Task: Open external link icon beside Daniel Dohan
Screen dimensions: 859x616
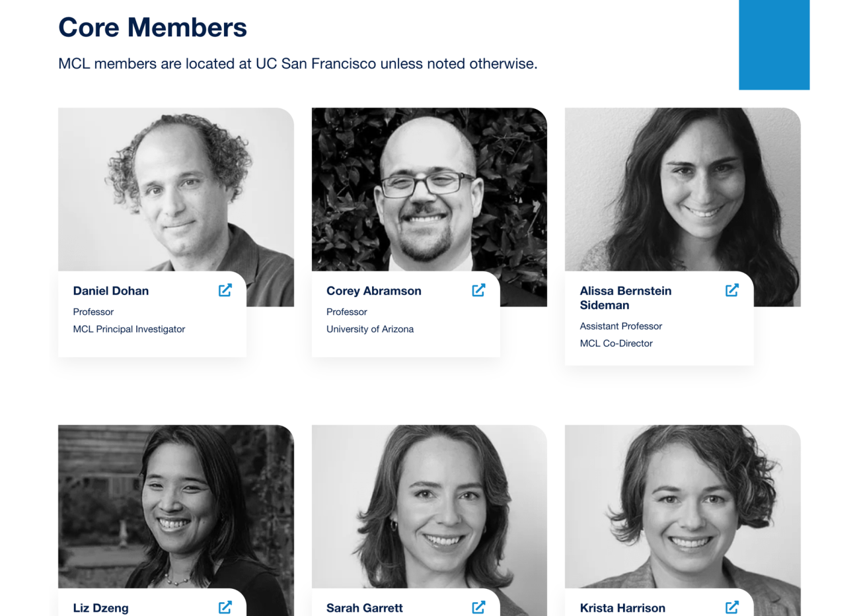Action: pos(225,291)
